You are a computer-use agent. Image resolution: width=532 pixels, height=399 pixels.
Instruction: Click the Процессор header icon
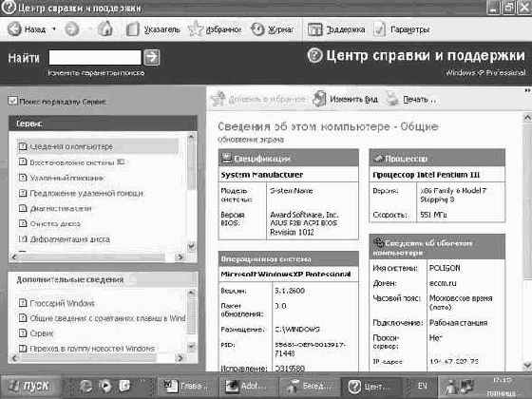378,158
